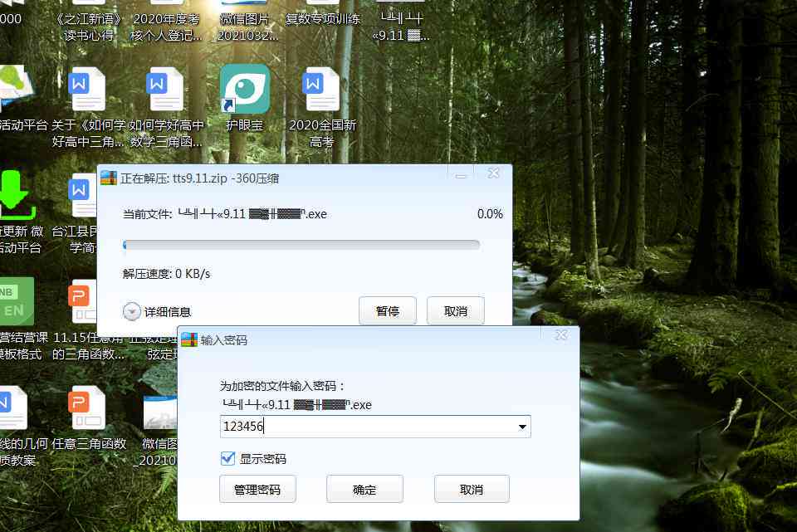Open the 如何学好高中数学三角函 Word document icon
The image size is (797, 532).
164,90
